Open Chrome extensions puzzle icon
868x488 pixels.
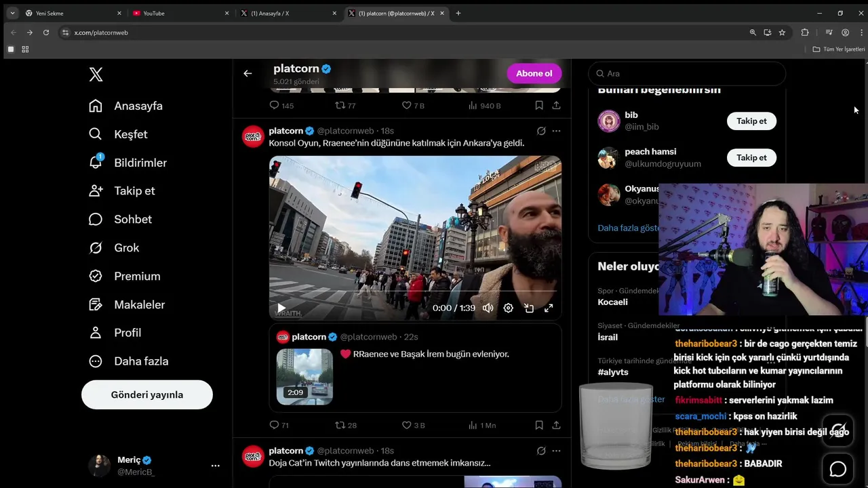[x=805, y=33]
